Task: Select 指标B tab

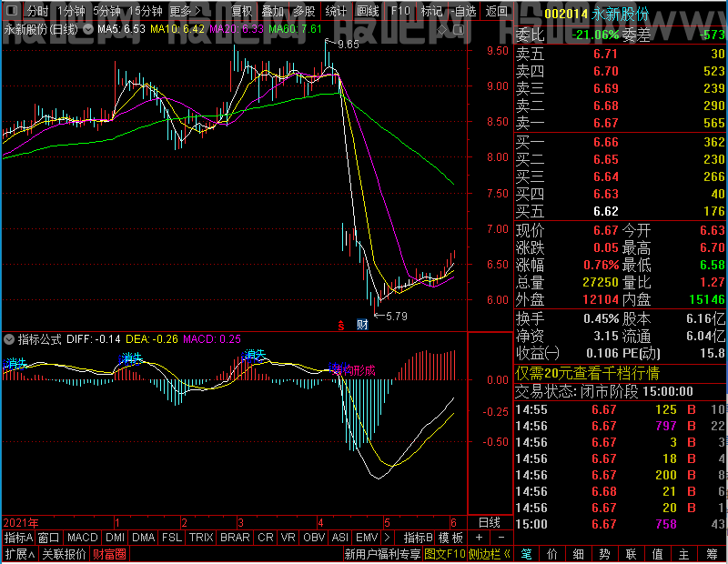Action: [418, 538]
